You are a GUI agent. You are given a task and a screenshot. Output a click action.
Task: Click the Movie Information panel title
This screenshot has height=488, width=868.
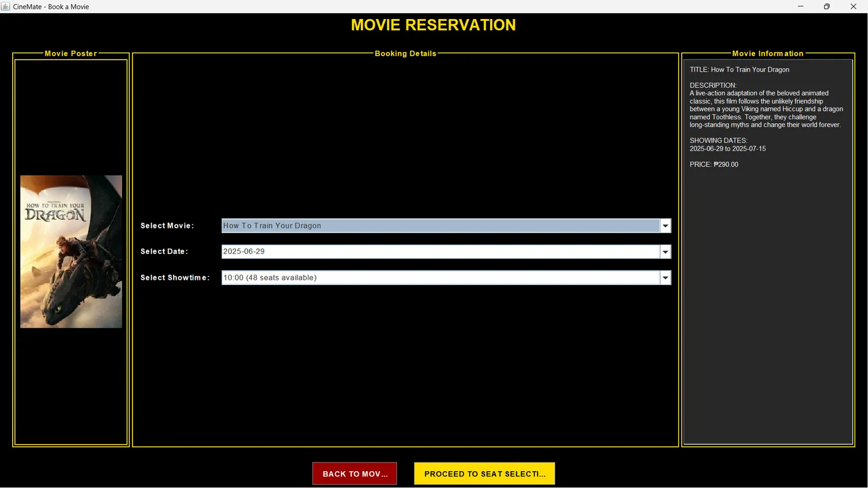click(x=768, y=53)
